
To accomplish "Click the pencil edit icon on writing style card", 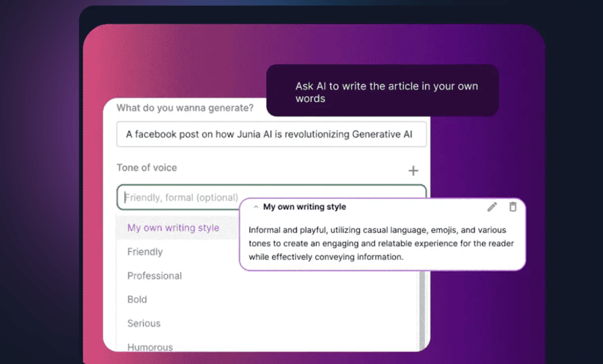I will (x=492, y=207).
